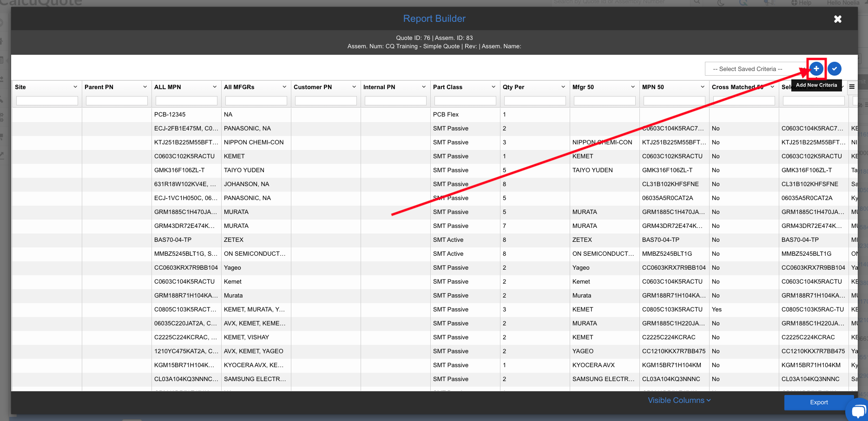The image size is (868, 421).
Task: Focus the Site column filter field
Action: (x=47, y=101)
